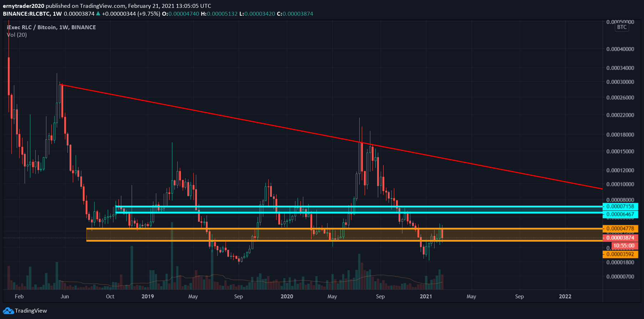Image resolution: width=644 pixels, height=319 pixels.
Task: Select the orange 0.00003592 price label
Action: 620,254
